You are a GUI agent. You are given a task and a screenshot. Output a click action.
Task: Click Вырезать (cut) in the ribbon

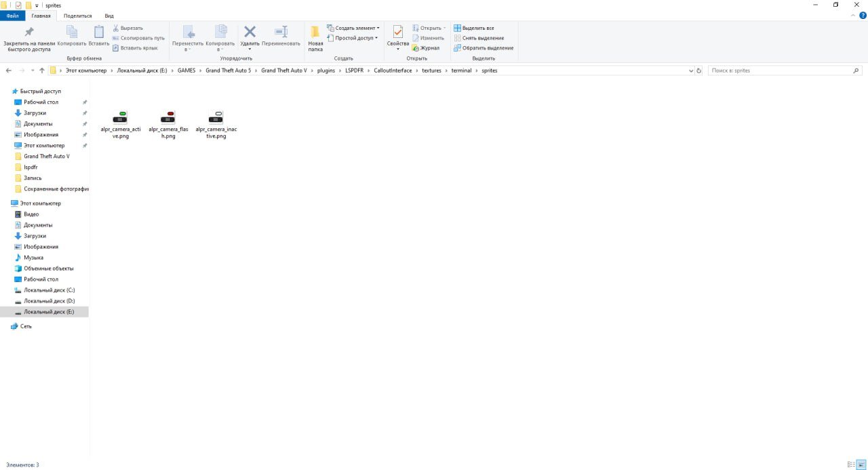click(127, 28)
